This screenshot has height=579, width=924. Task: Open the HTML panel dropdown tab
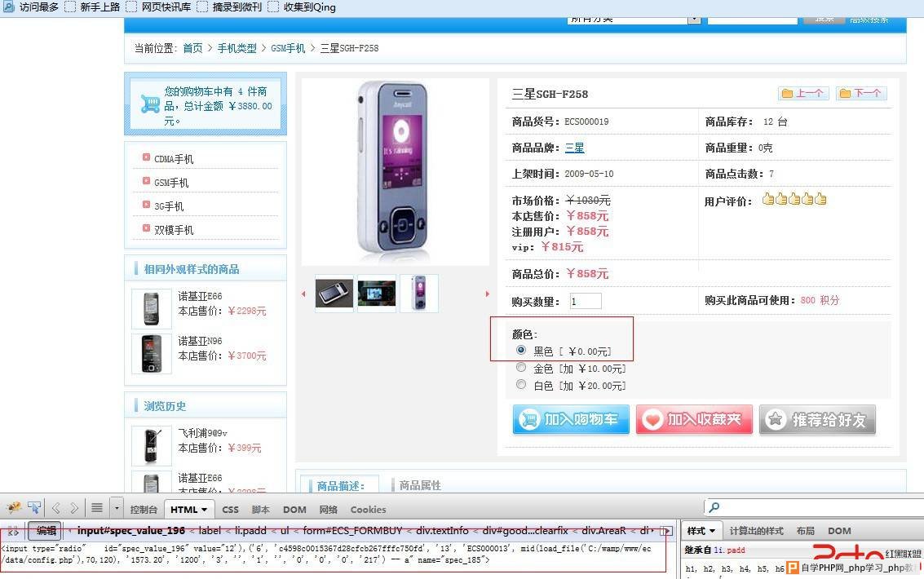[188, 510]
